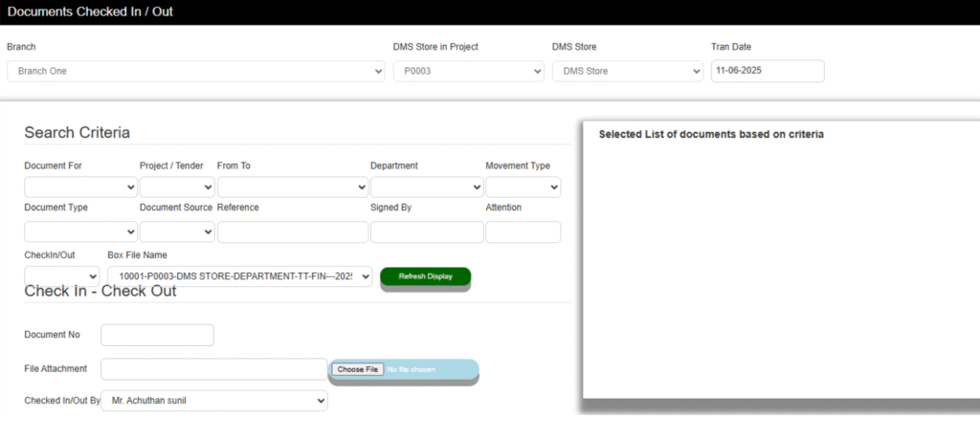Viewport: 980px width, 440px height.
Task: Open the DMS Store dropdown
Action: (627, 72)
